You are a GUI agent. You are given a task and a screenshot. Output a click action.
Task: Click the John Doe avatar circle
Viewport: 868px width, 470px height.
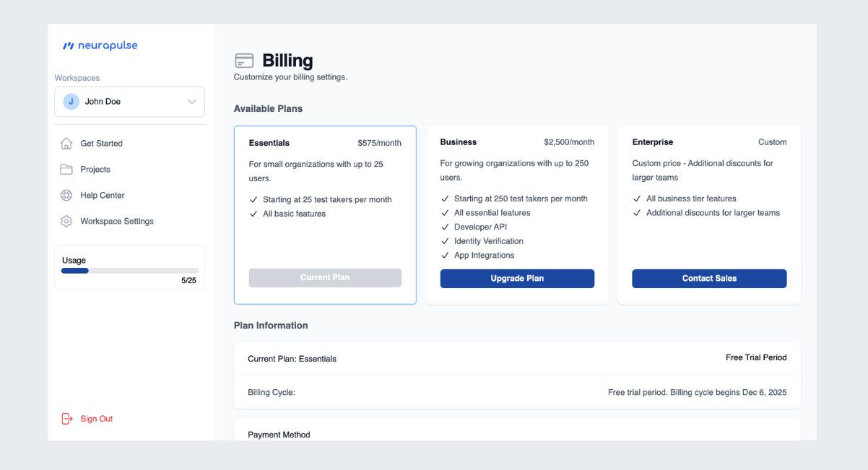[70, 101]
